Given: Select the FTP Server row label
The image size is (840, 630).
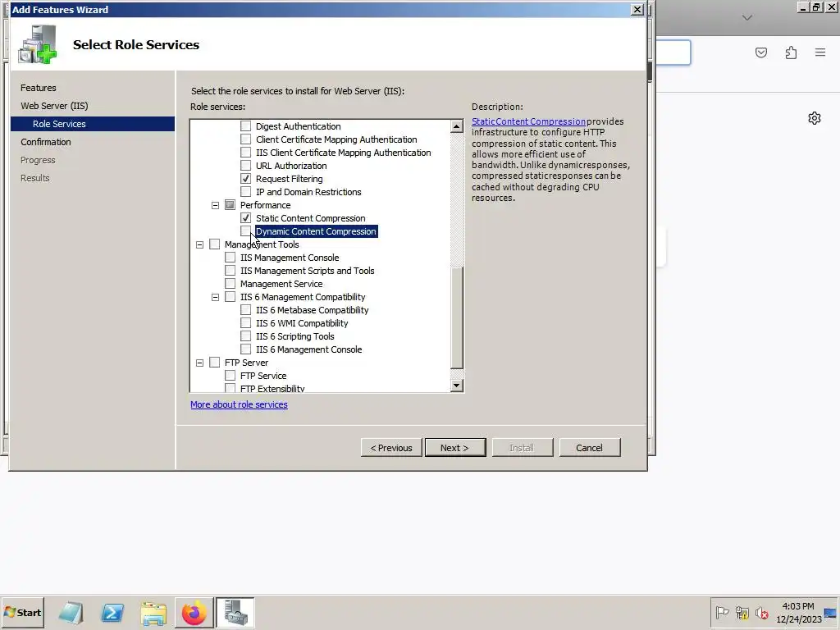Looking at the screenshot, I should tap(246, 363).
